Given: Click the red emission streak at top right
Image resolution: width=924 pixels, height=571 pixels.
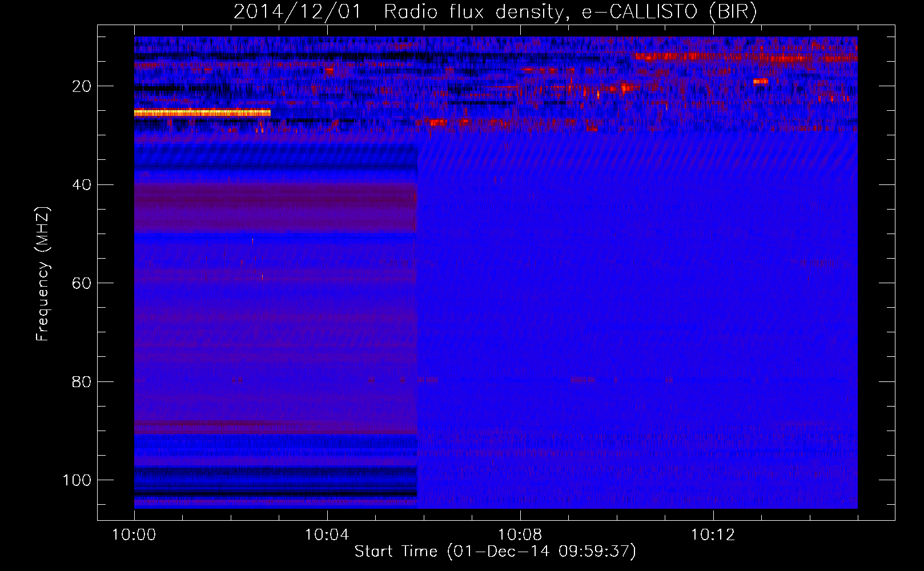Looking at the screenshot, I should pos(746,57).
